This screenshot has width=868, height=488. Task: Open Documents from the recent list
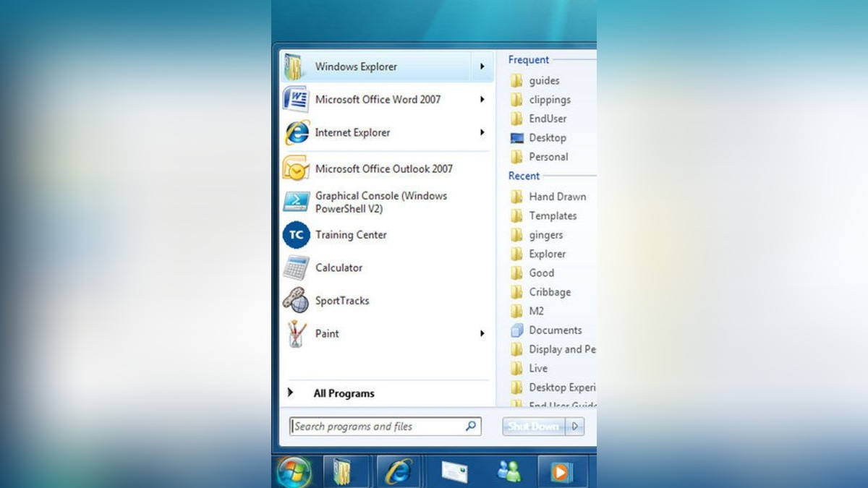(555, 330)
